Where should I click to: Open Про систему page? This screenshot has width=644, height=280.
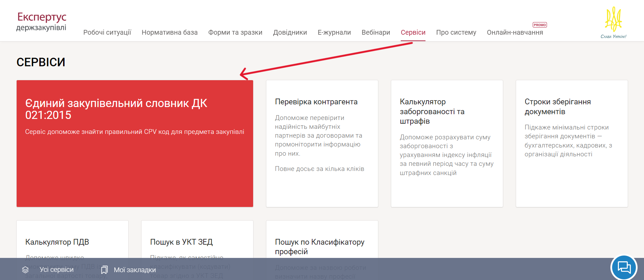tap(456, 33)
